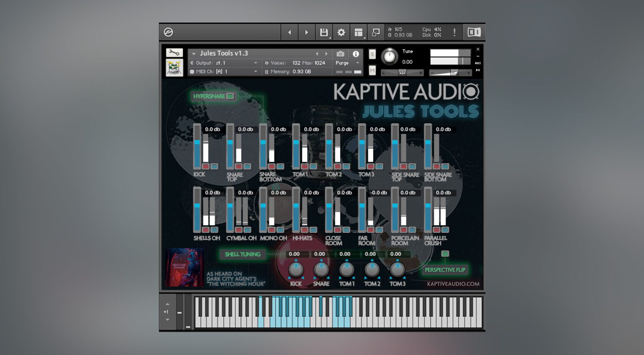The height and width of the screenshot is (355, 644).
Task: Solo the instrument with S button
Action: point(372,54)
